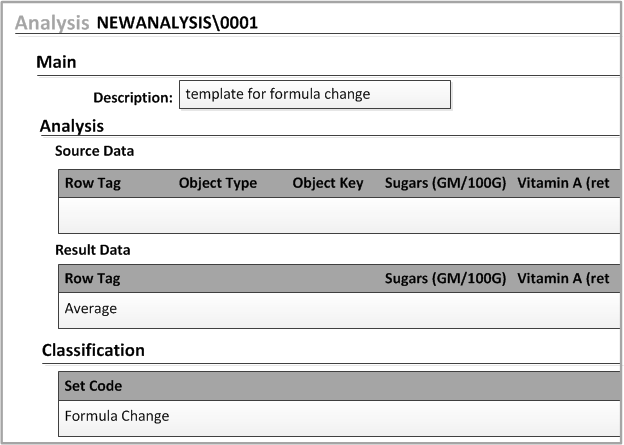The height and width of the screenshot is (445, 624).
Task: Select the Main section header
Action: coord(56,62)
